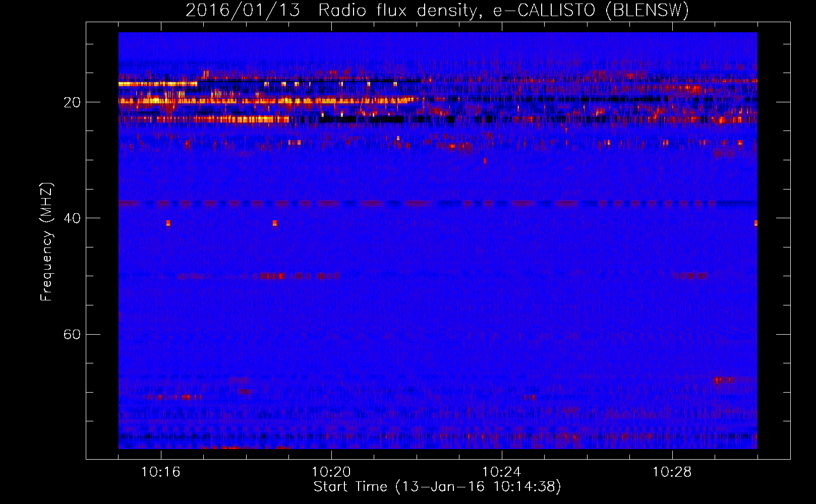The image size is (816, 504).
Task: Click the '60' frequency tick label
Action: coord(72,334)
